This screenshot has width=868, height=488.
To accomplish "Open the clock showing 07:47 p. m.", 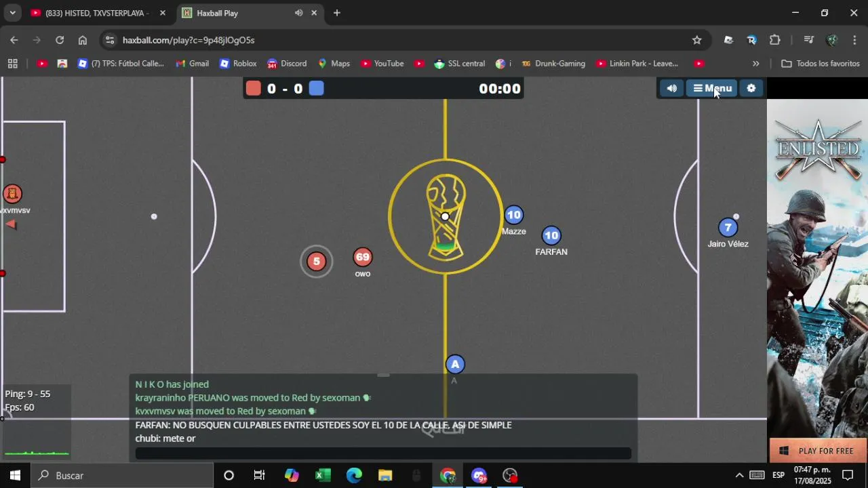I will 812,475.
